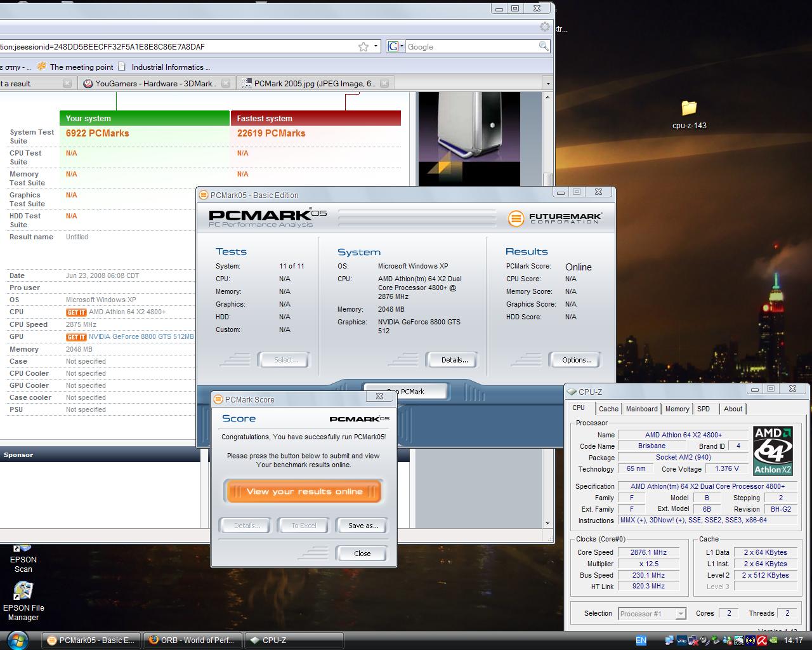The height and width of the screenshot is (650, 812).
Task: Switch to the CPU-Z taskbar button
Action: coord(294,640)
